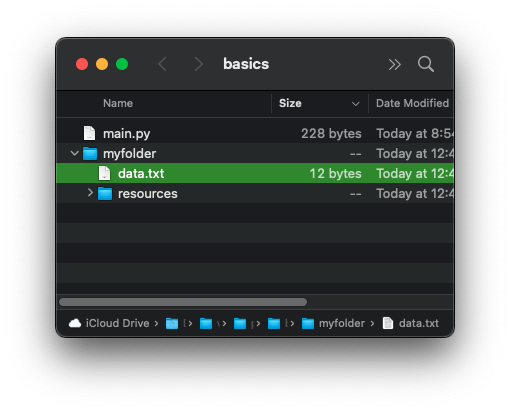Click the myfolder folder icon in list

(x=90, y=153)
